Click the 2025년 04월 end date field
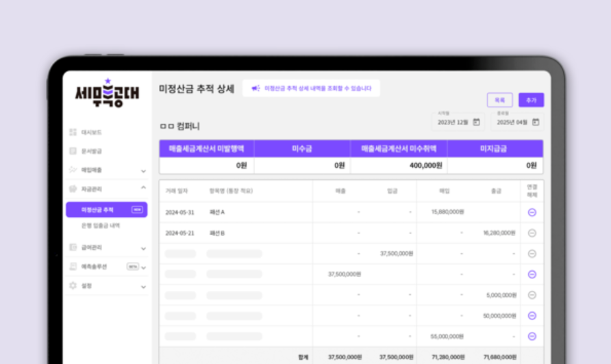611x364 pixels. [512, 122]
